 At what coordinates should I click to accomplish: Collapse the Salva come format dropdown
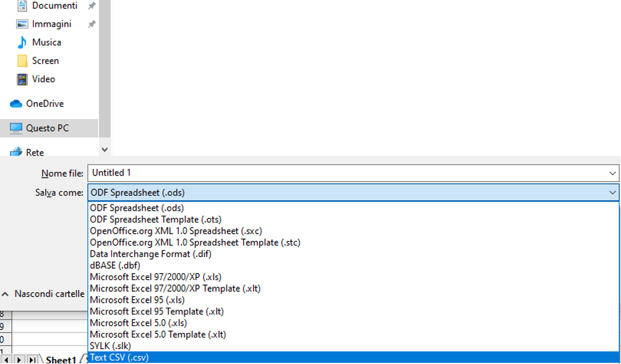(612, 193)
